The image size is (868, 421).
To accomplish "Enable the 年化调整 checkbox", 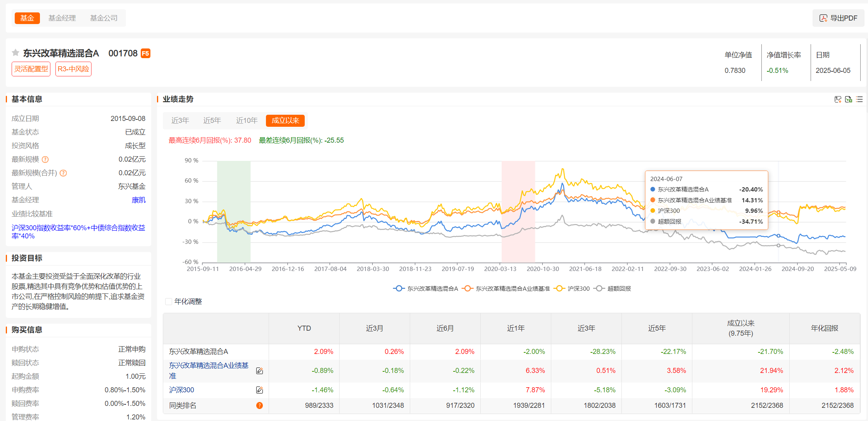I will [x=169, y=302].
